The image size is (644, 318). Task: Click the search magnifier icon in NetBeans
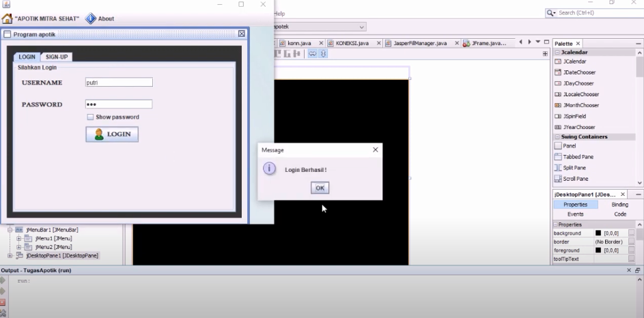click(550, 13)
